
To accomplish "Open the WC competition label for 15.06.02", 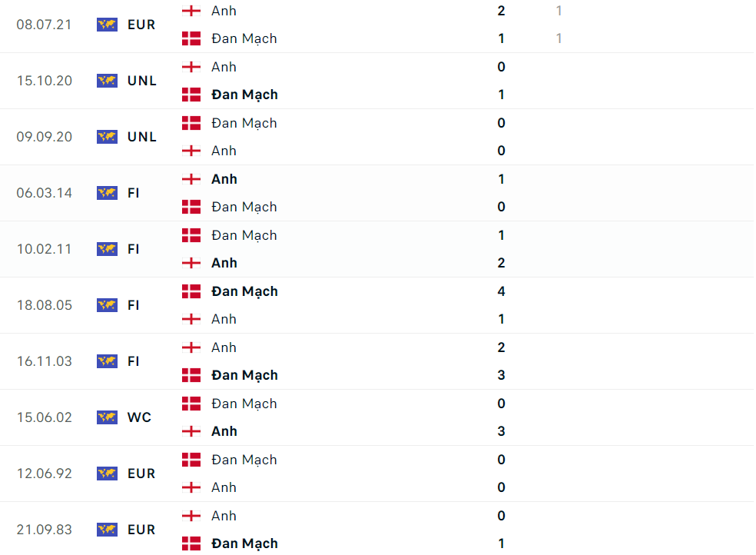I will click(x=139, y=417).
